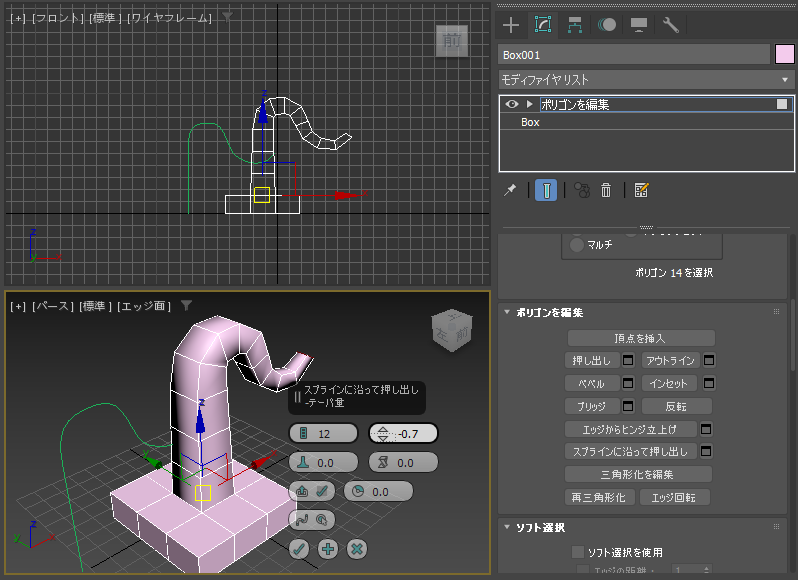Open the アウトライン settings box
798x580 pixels.
(709, 361)
